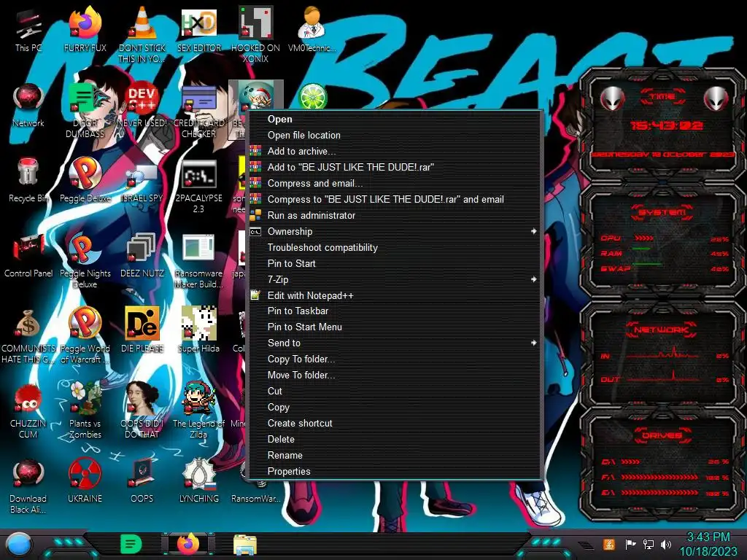This screenshot has width=747, height=560.
Task: Compress to "BE JUST LIKE THE DUDE!.rar" and email
Action: point(395,200)
